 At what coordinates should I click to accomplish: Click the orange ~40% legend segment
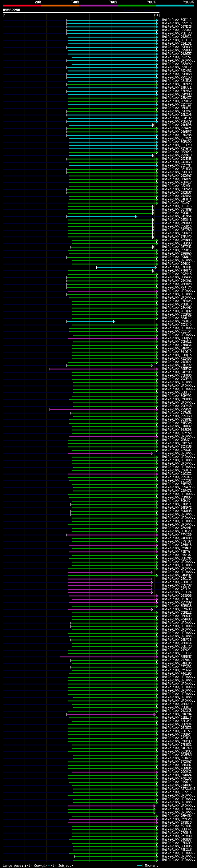pos(60,6)
